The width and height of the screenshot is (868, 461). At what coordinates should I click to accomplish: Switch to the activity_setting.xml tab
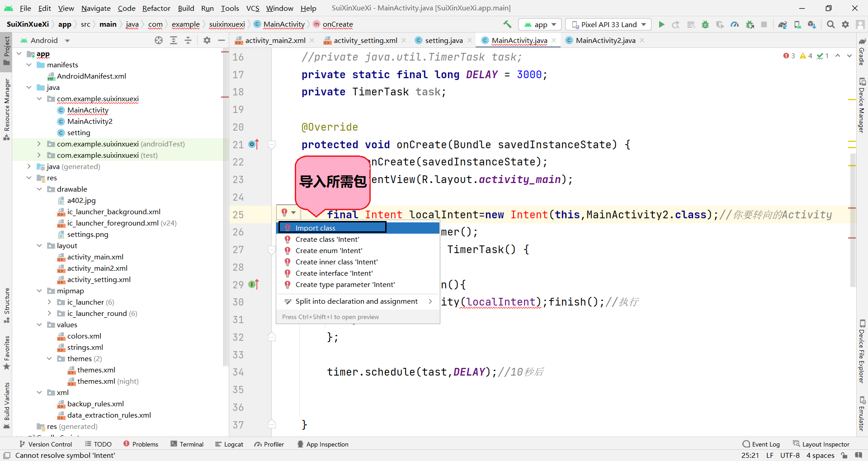[x=365, y=40]
